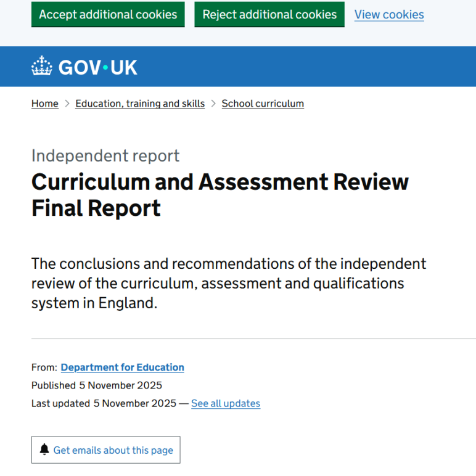Open the GOV.UK homepage via the wordmark
476x476 pixels.
click(97, 67)
